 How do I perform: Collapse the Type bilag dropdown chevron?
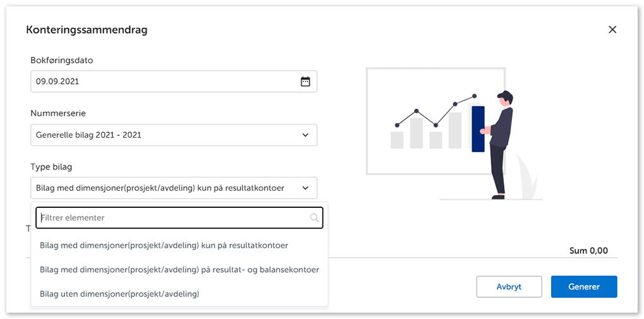point(305,188)
